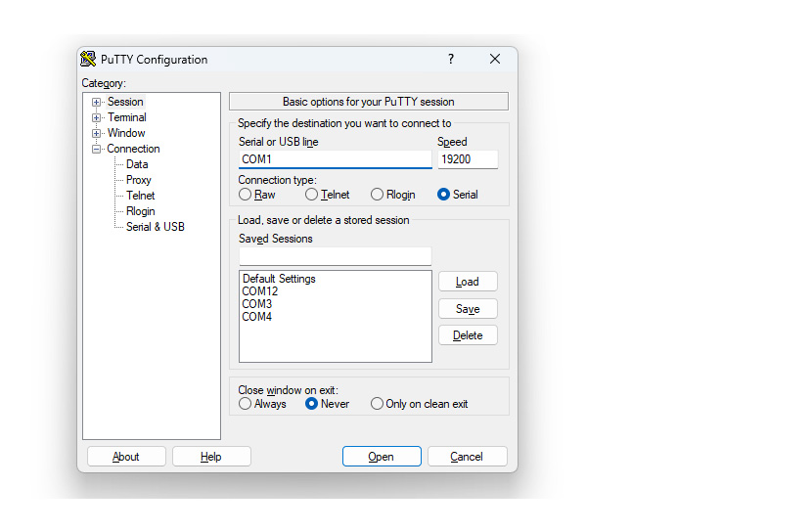This screenshot has height=532, width=812.
Task: Click the Delete session button
Action: pos(468,335)
